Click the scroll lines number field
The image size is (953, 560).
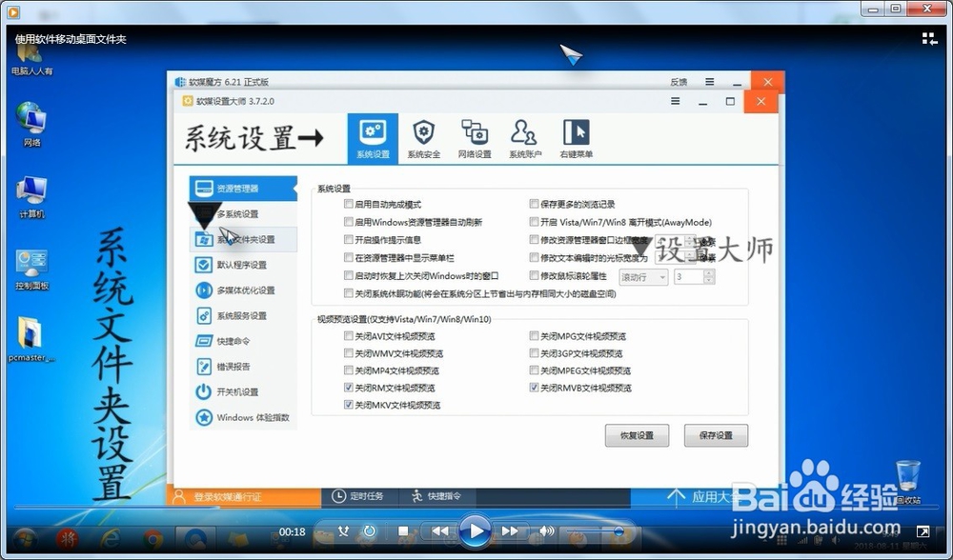tap(689, 277)
